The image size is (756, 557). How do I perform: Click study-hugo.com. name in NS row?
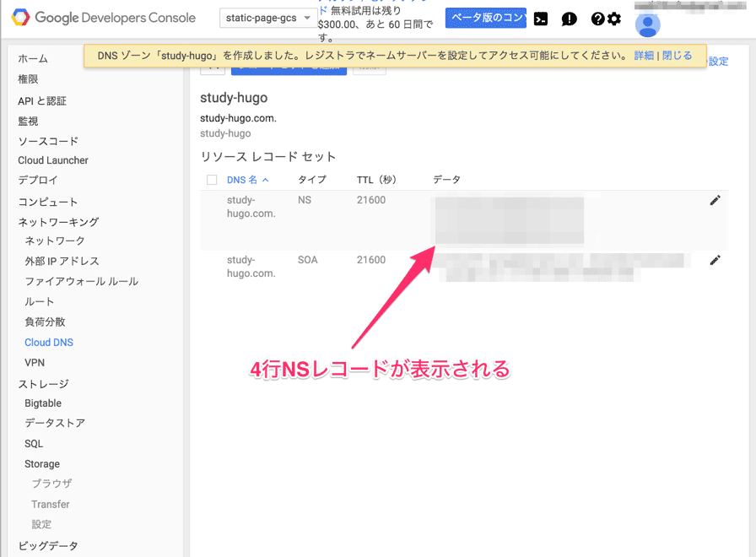pyautogui.click(x=251, y=207)
